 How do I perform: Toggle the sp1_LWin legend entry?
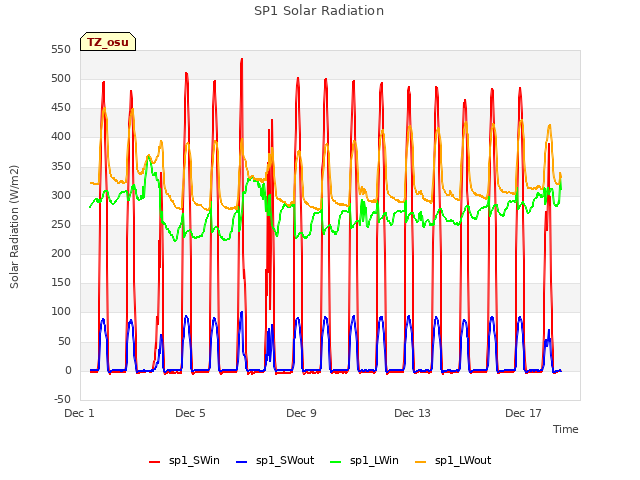coord(364,461)
